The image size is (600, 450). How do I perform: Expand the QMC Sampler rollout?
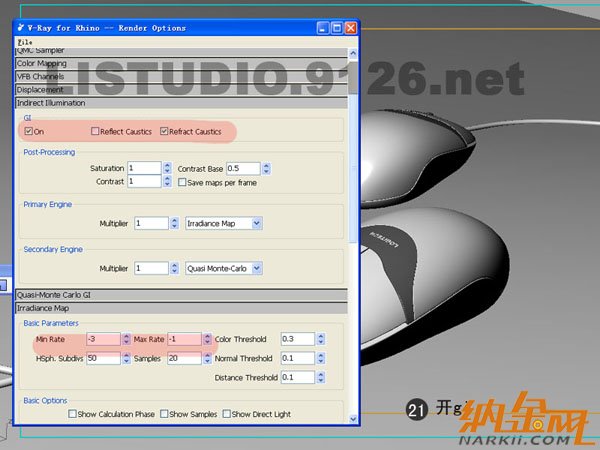(x=181, y=51)
